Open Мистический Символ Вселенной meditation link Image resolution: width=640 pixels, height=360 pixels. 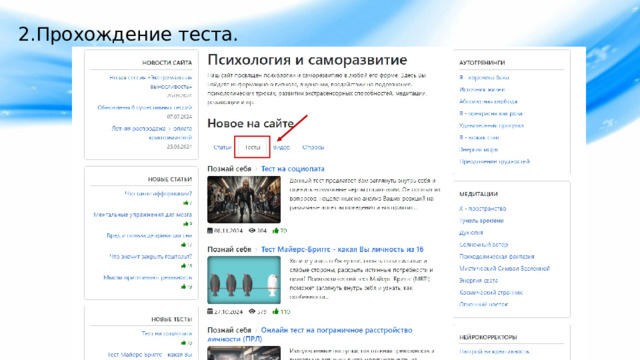504,269
